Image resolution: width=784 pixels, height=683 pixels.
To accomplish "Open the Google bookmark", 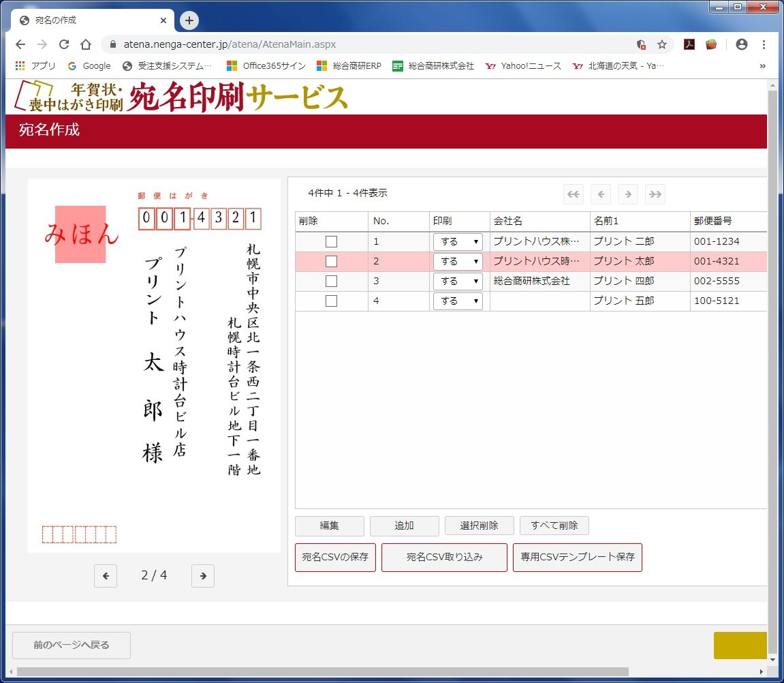I will (89, 65).
